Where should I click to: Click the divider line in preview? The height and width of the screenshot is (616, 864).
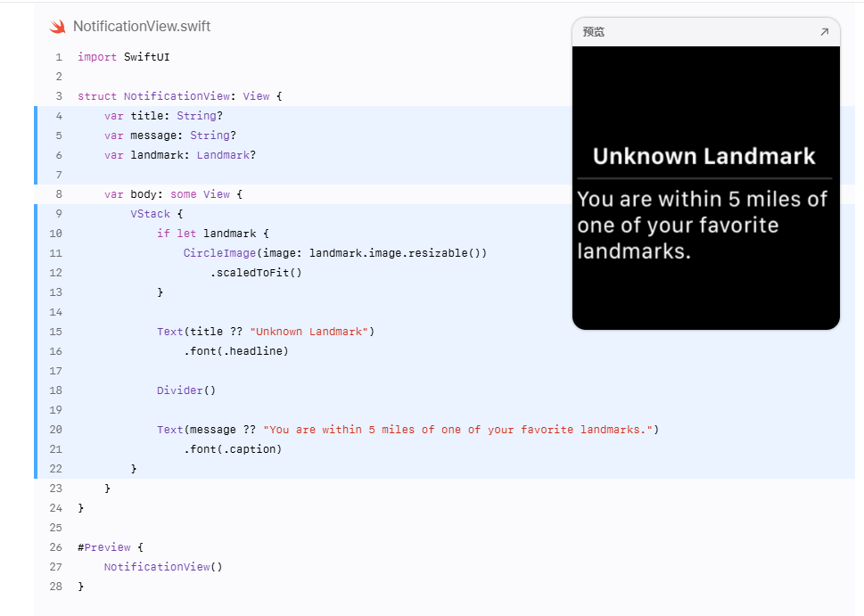(x=704, y=178)
